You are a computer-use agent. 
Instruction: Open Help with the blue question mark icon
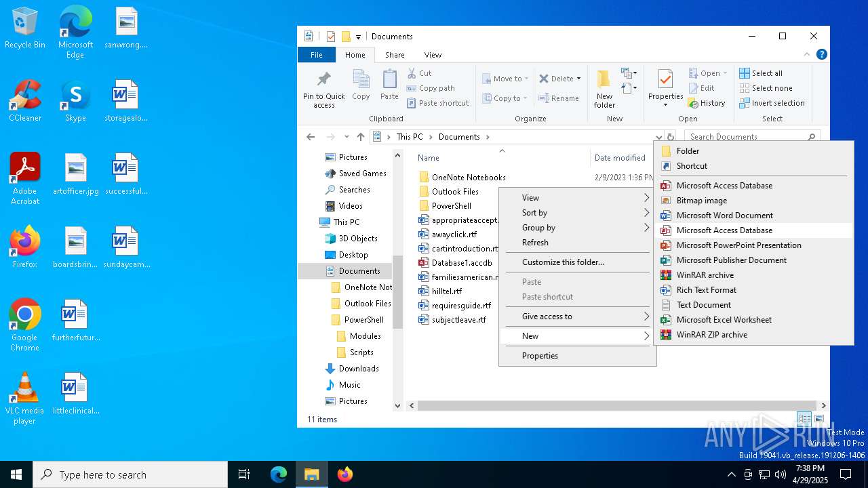click(x=821, y=55)
